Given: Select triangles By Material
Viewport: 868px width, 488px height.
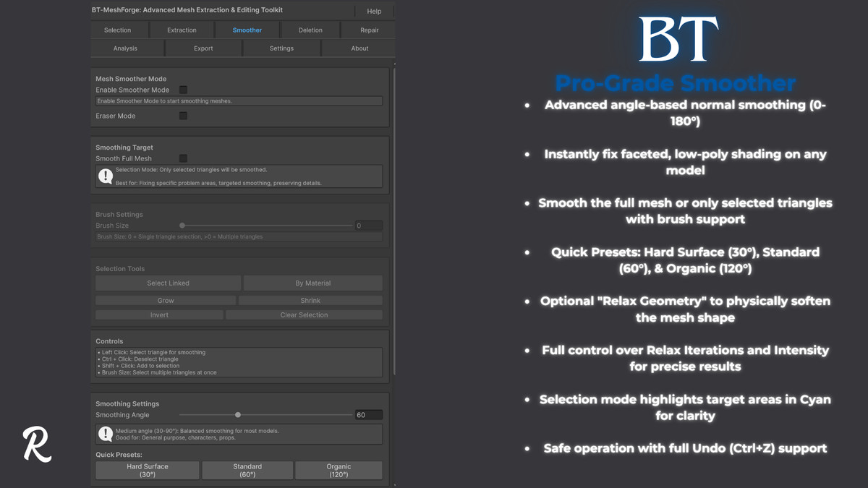Looking at the screenshot, I should 312,283.
